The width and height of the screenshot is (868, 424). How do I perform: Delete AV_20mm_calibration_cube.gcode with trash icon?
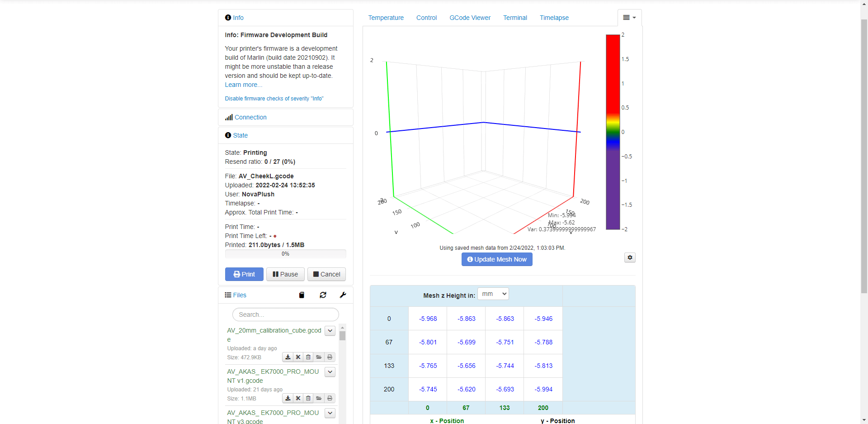tap(308, 357)
